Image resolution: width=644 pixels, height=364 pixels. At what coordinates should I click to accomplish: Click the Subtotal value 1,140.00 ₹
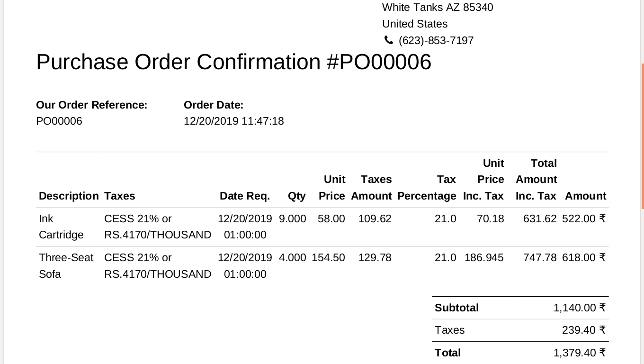(x=580, y=308)
